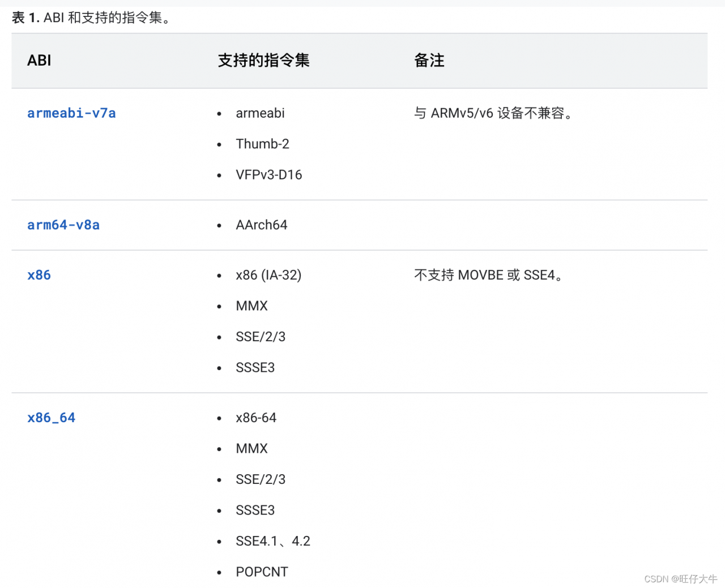Open the x86 ABI link
Image resolution: width=725 pixels, height=588 pixels.
(39, 275)
